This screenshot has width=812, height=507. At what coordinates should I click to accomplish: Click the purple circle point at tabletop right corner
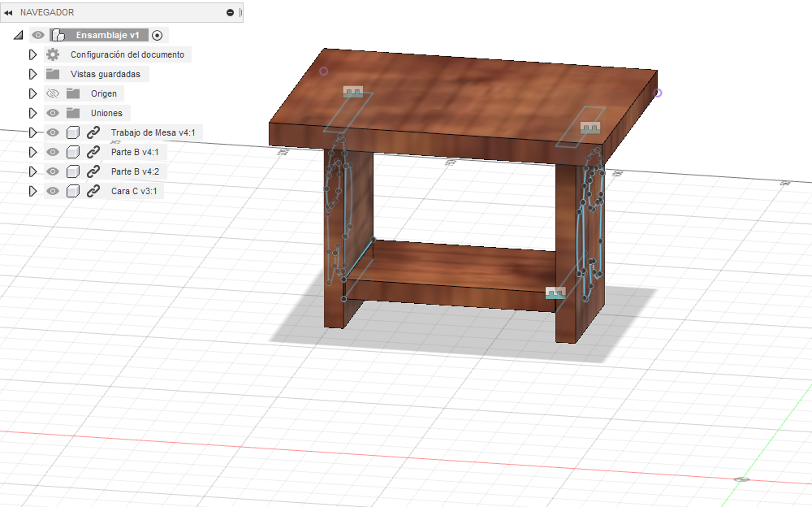(658, 93)
